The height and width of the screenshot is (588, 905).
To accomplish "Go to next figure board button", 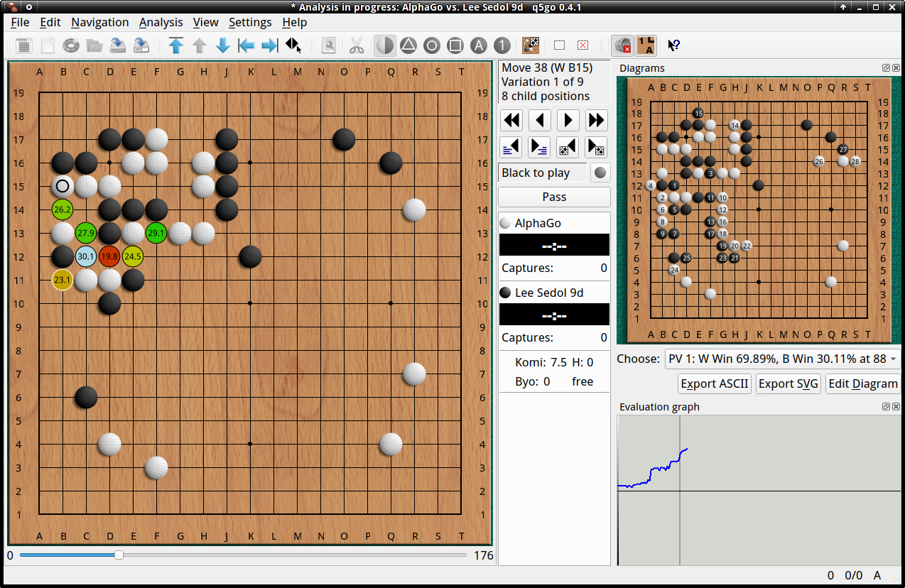I will pyautogui.click(x=597, y=147).
